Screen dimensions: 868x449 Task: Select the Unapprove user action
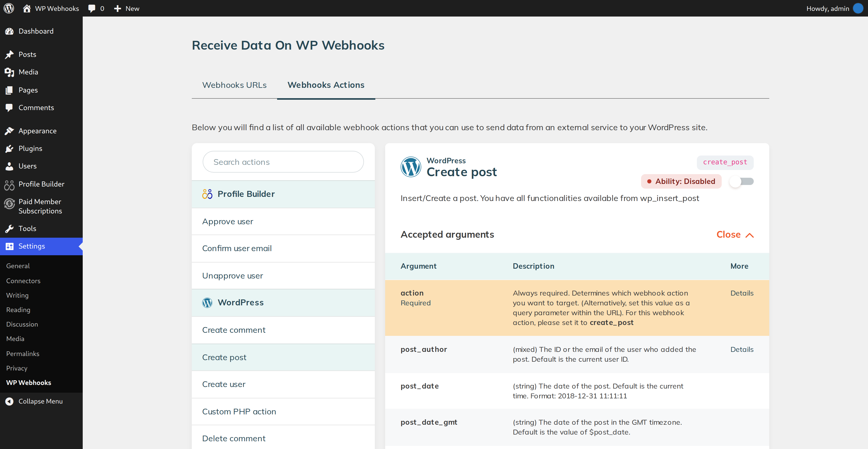click(283, 276)
